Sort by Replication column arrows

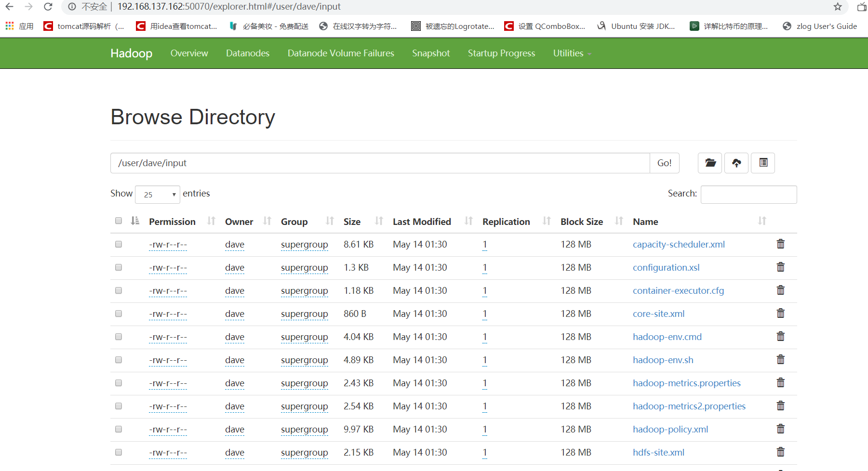coord(547,221)
